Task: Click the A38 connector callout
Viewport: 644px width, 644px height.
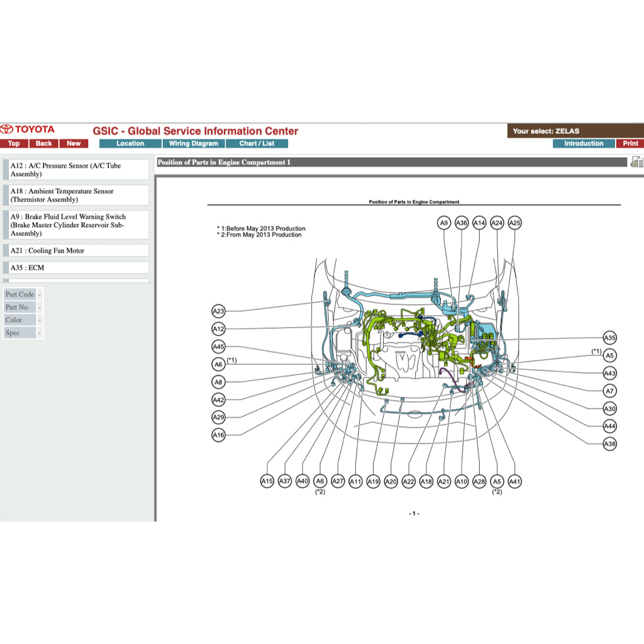Action: pos(609,444)
